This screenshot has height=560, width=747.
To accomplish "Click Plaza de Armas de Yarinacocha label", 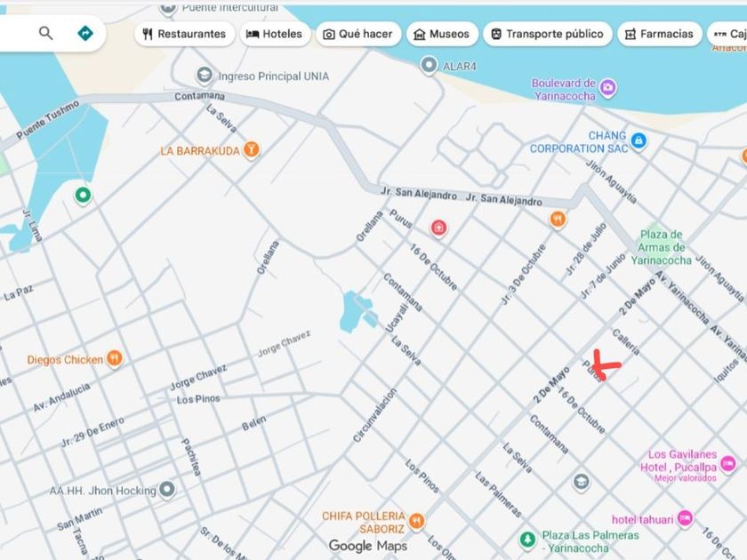I will click(662, 247).
